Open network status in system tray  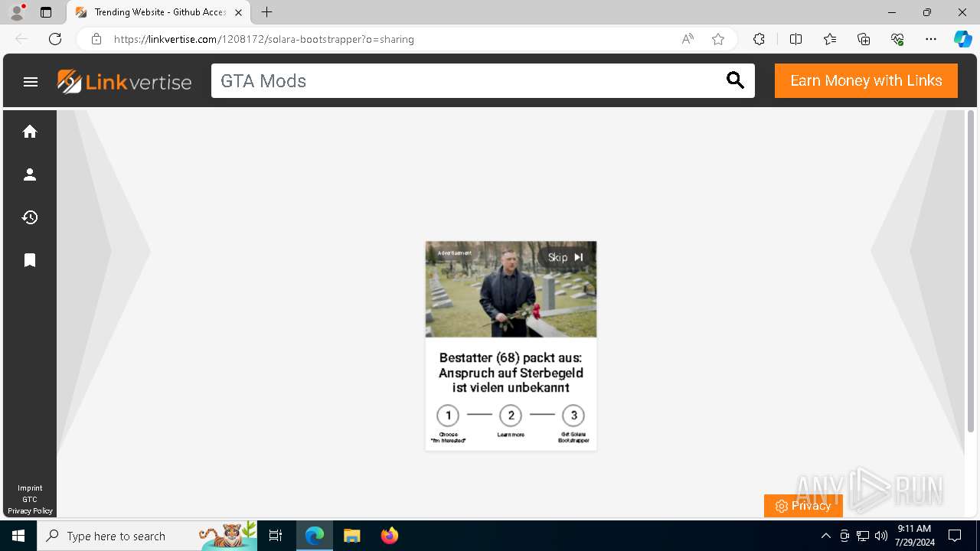(863, 536)
